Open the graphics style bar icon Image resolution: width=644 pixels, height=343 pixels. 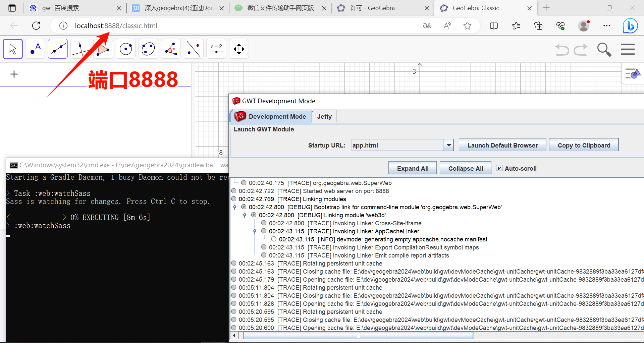point(633,73)
